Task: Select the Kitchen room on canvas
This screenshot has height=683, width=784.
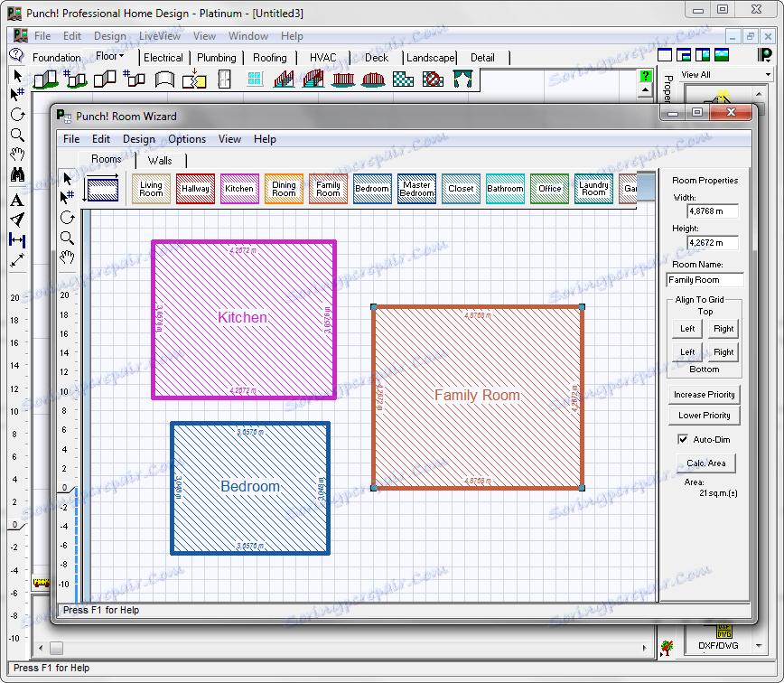Action: (x=244, y=320)
